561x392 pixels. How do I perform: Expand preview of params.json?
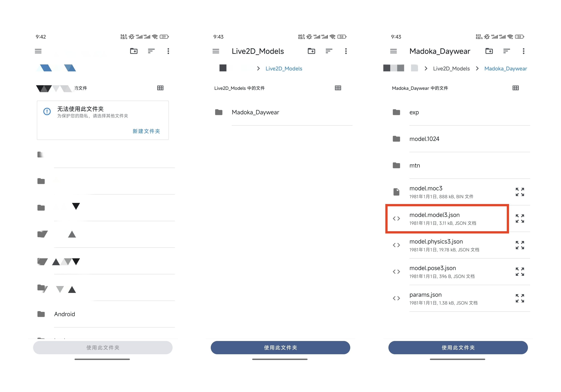point(520,298)
